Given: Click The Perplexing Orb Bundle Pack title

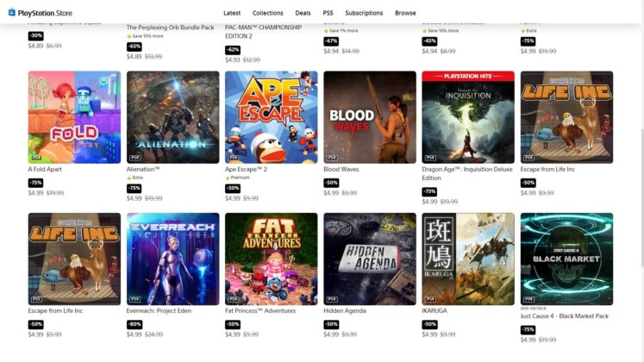Looking at the screenshot, I should pyautogui.click(x=170, y=28).
